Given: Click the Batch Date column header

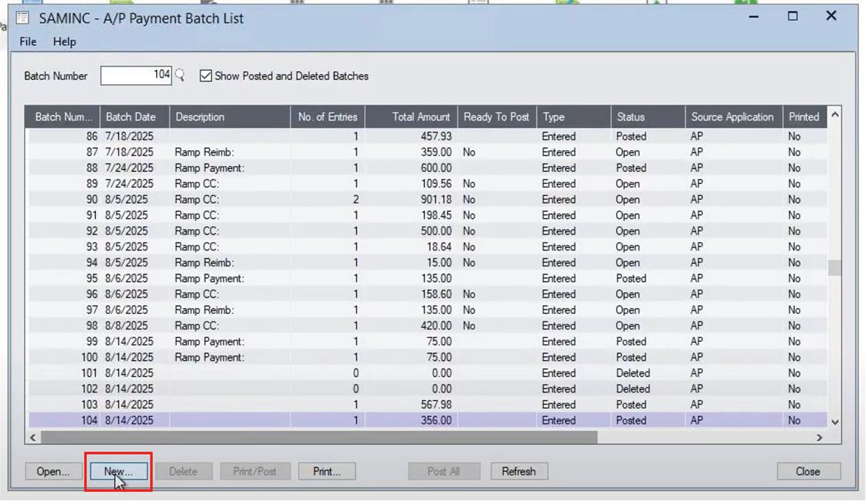Looking at the screenshot, I should pos(135,117).
